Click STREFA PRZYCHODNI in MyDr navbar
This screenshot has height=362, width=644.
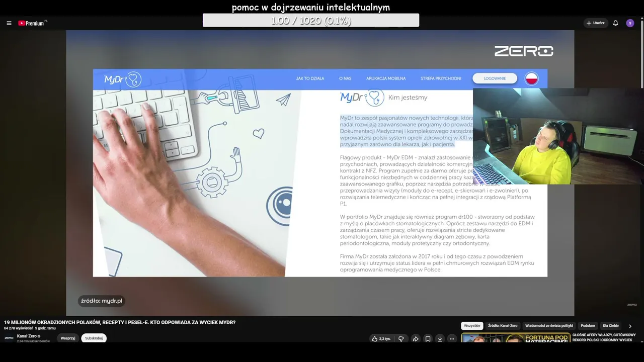click(441, 78)
